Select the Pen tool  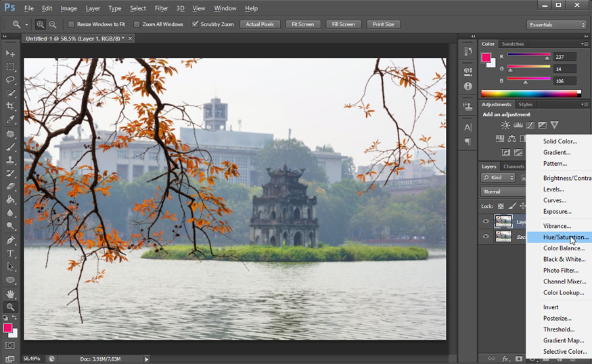[10, 240]
